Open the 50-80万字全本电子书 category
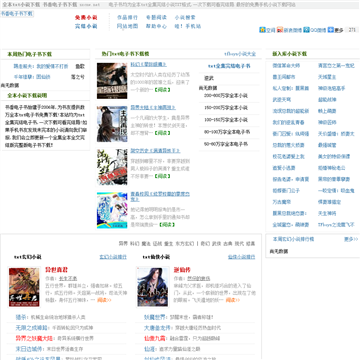 click(226, 144)
